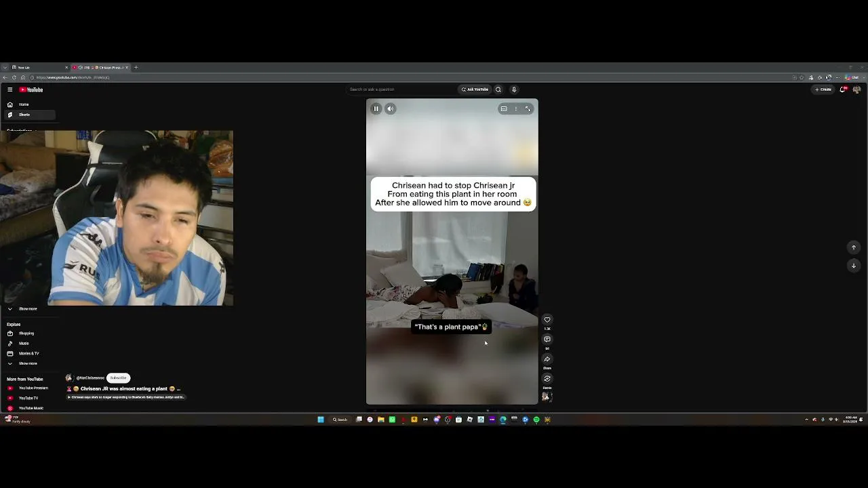Viewport: 868px width, 488px height.
Task: Open the comments on the Short
Action: tap(547, 340)
